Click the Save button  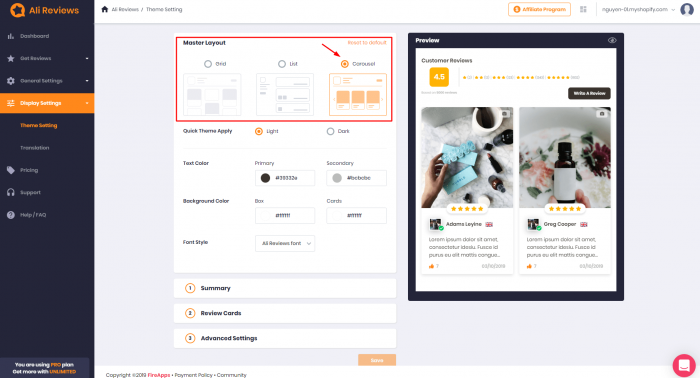pyautogui.click(x=377, y=360)
